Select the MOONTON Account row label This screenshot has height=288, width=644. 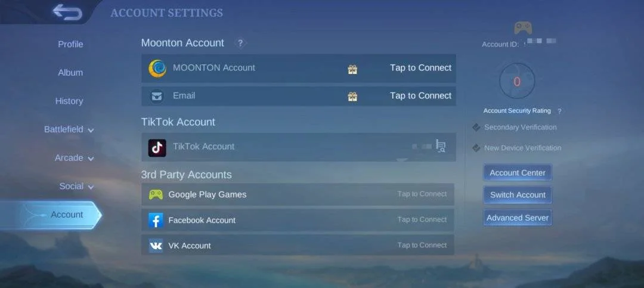coord(214,68)
